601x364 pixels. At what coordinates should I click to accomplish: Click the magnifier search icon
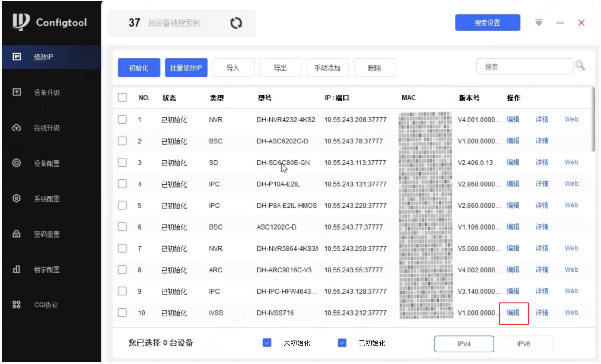point(580,65)
